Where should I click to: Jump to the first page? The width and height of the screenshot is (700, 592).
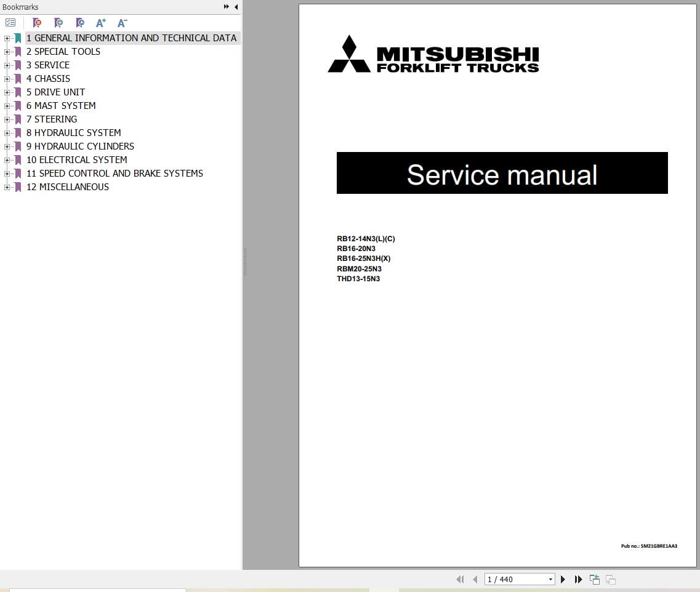point(460,579)
